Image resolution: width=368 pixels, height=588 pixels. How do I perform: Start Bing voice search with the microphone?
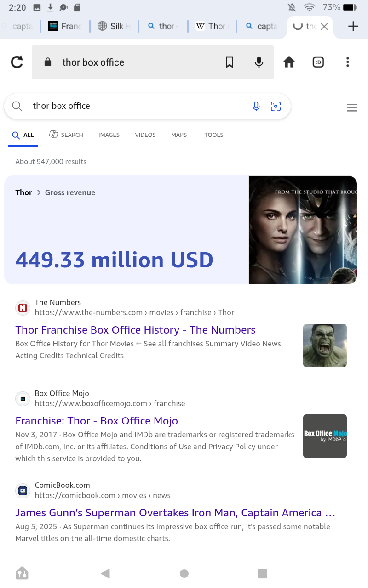256,106
